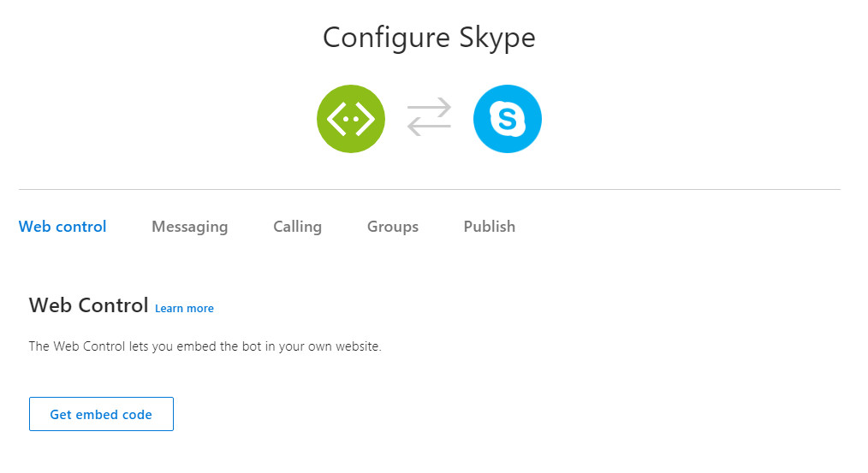The image size is (868, 473).
Task: Go to the Groups tab
Action: [392, 227]
